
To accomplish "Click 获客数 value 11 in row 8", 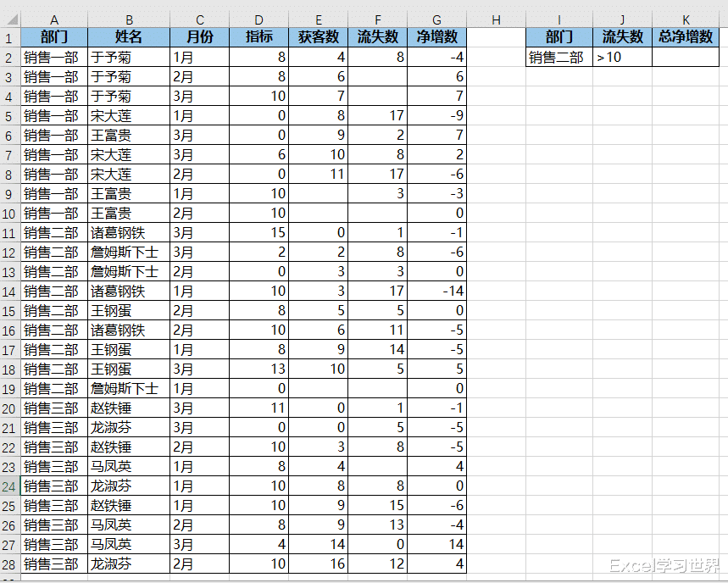I will point(319,174).
